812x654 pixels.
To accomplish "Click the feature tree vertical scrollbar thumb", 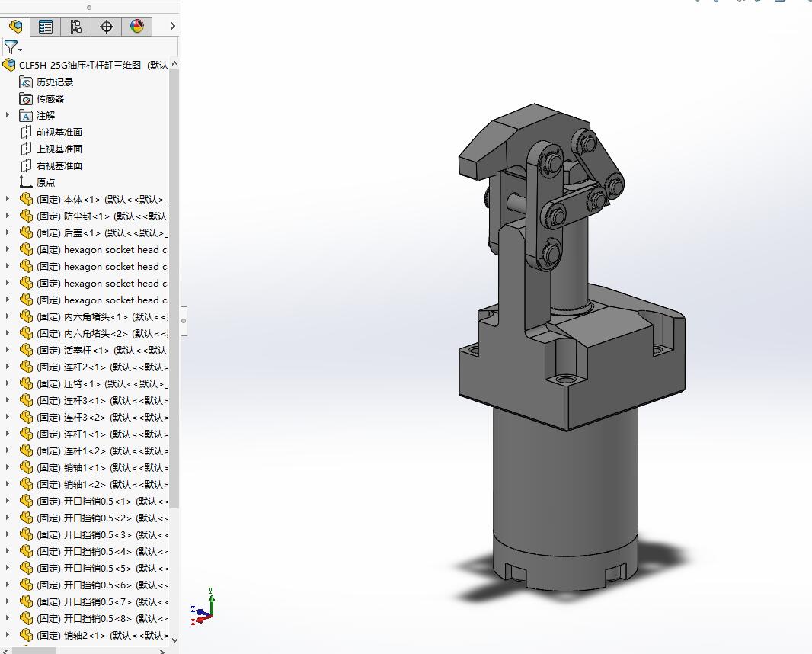I will pos(174,289).
